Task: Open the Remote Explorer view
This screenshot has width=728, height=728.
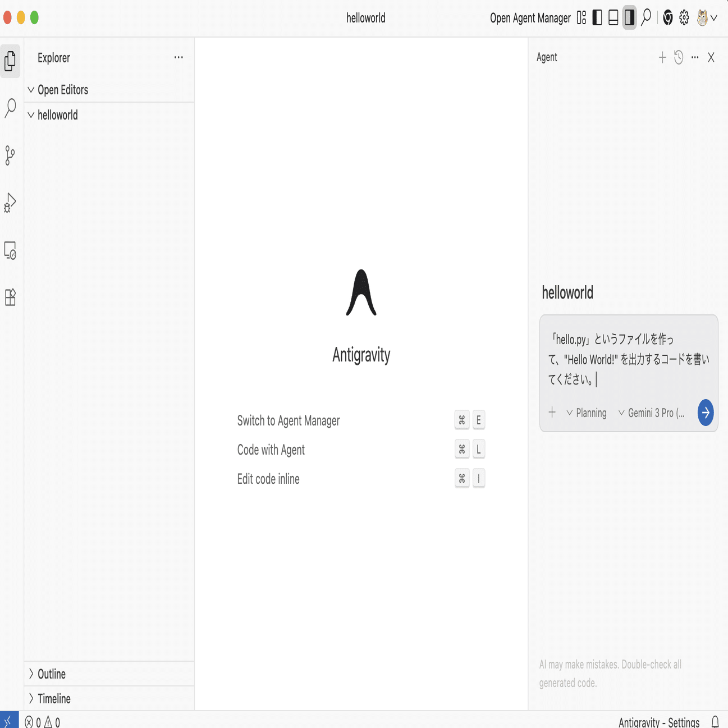Action: point(10,250)
